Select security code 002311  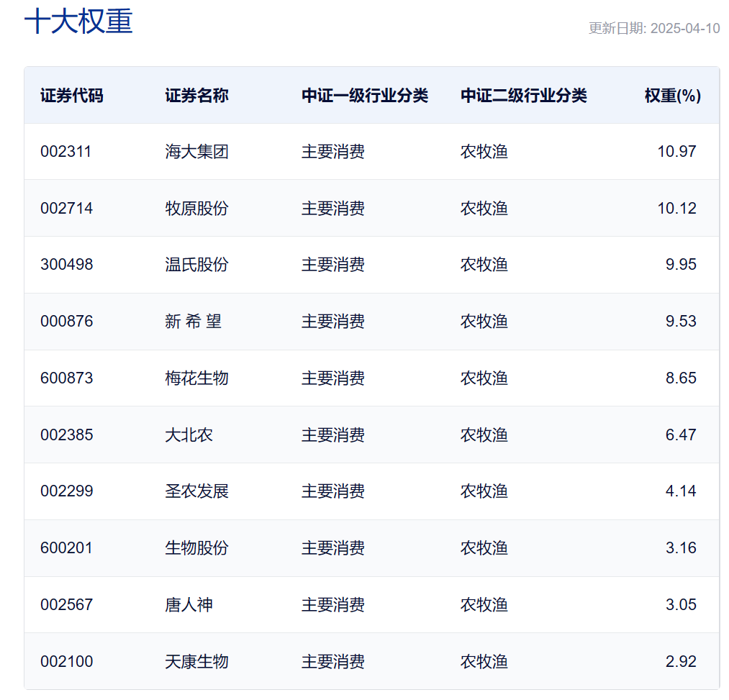[x=65, y=152]
